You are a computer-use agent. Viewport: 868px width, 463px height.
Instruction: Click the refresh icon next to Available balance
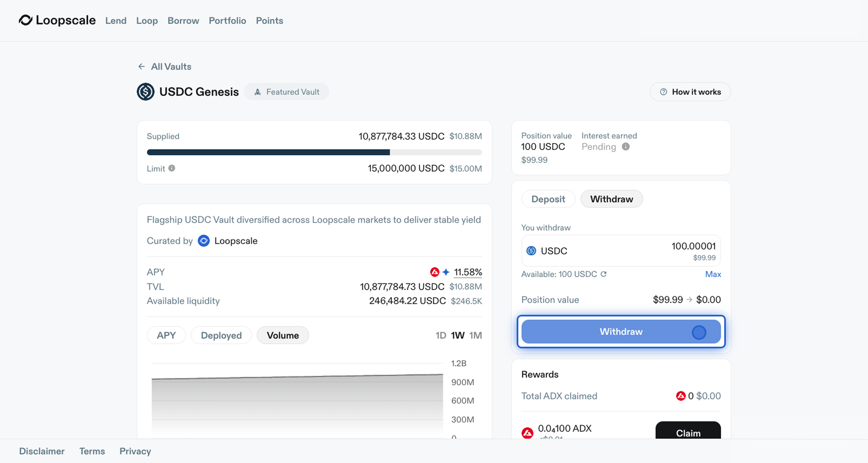click(604, 274)
